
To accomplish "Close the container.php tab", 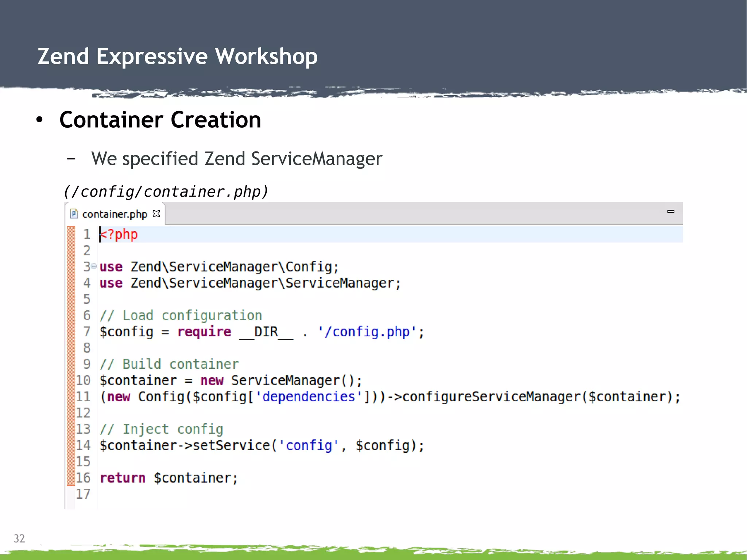I will [156, 214].
